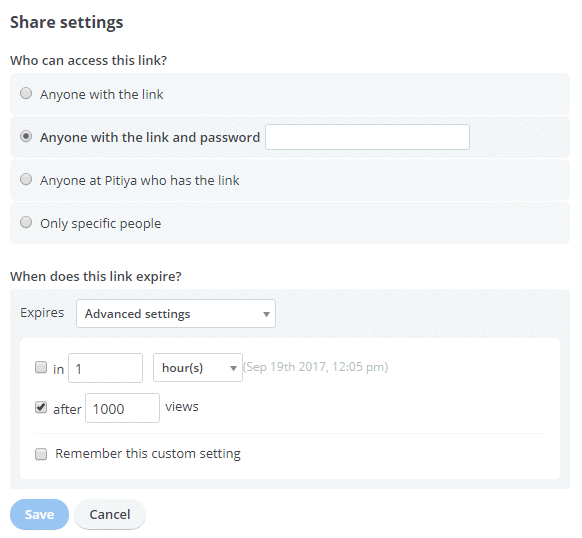Enable the 'in' time expiry checkbox
582x538 pixels.
pyautogui.click(x=41, y=367)
